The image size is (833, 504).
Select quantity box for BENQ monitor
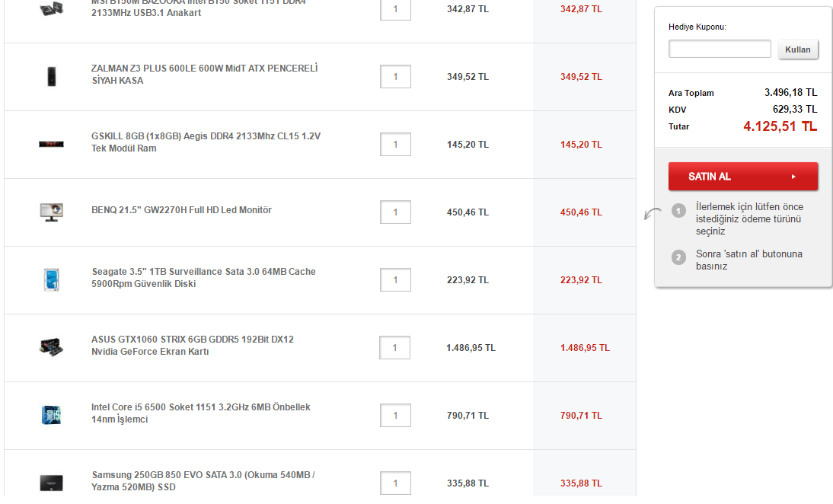coord(395,212)
